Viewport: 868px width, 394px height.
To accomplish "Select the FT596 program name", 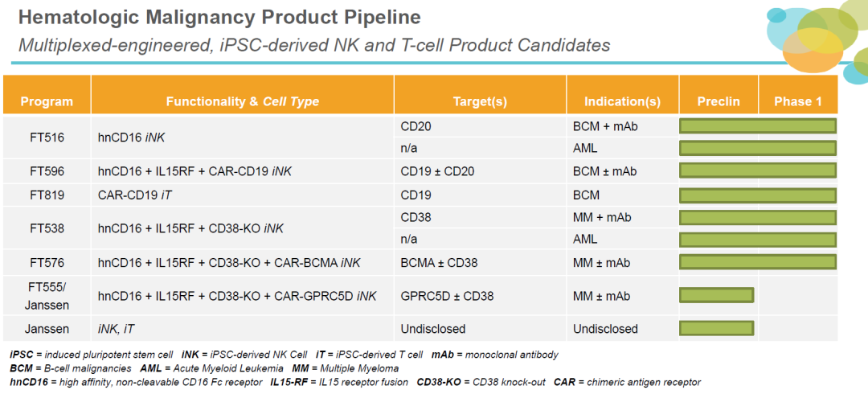I will coord(47,171).
